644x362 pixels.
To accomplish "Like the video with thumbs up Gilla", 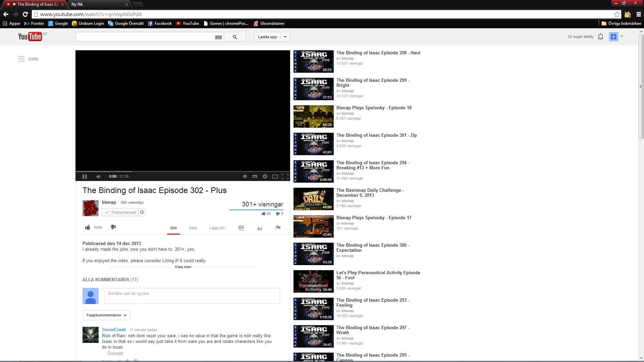I will point(94,227).
